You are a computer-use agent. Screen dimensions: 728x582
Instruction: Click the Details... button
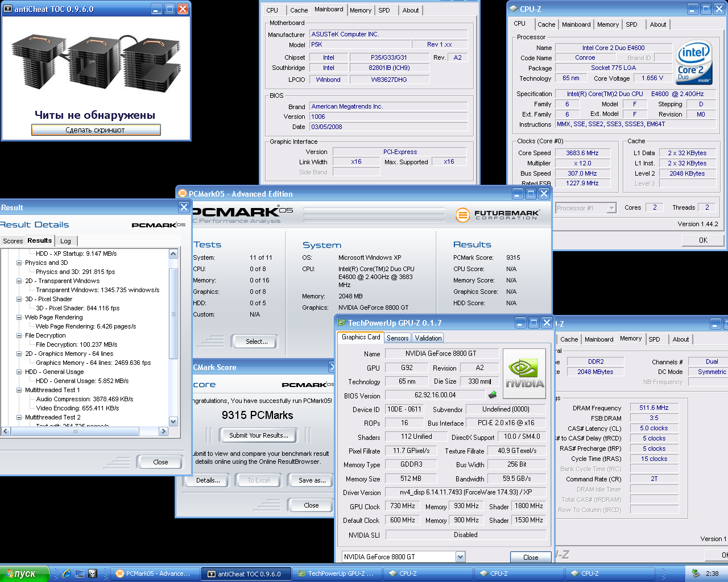tap(208, 480)
